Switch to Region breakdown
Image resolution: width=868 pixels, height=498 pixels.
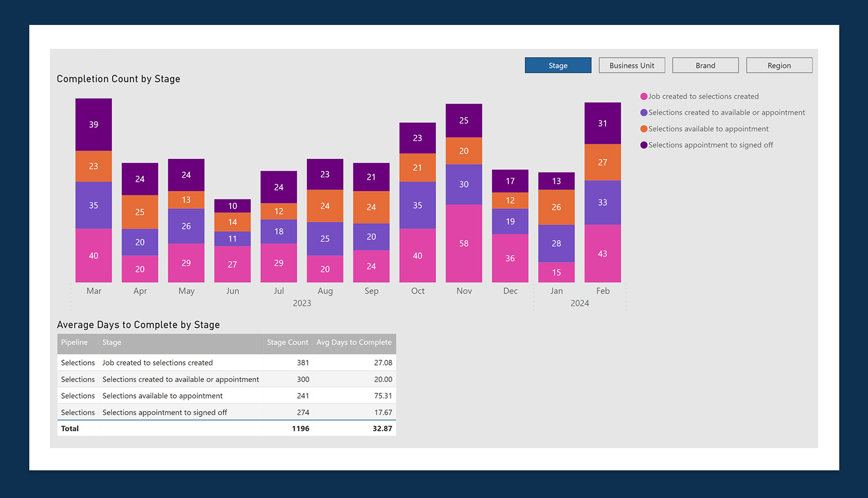779,65
